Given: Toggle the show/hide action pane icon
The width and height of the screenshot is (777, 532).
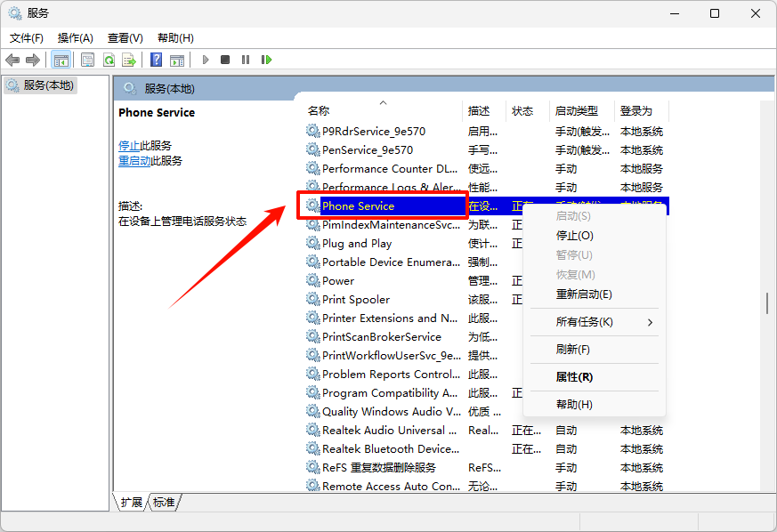Looking at the screenshot, I should [176, 60].
